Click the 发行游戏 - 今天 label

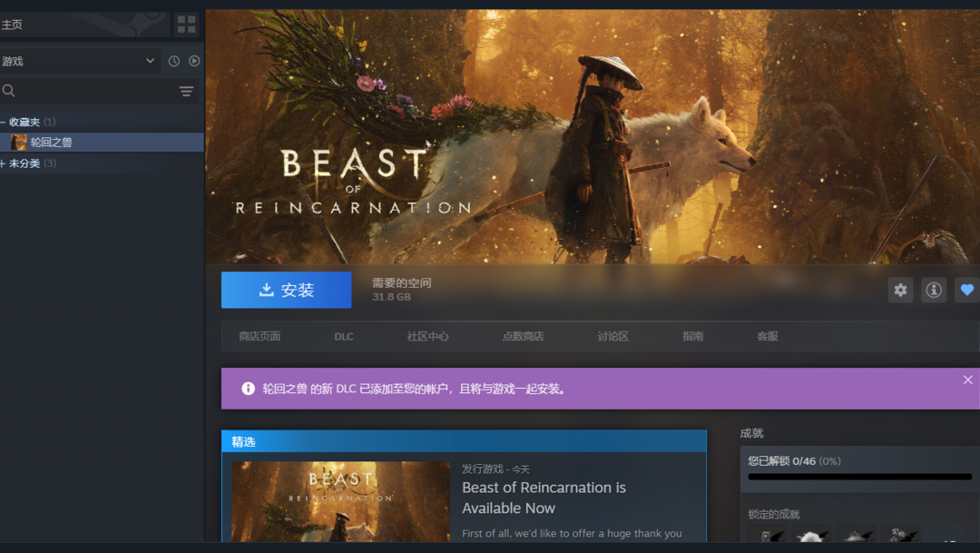[x=495, y=469]
